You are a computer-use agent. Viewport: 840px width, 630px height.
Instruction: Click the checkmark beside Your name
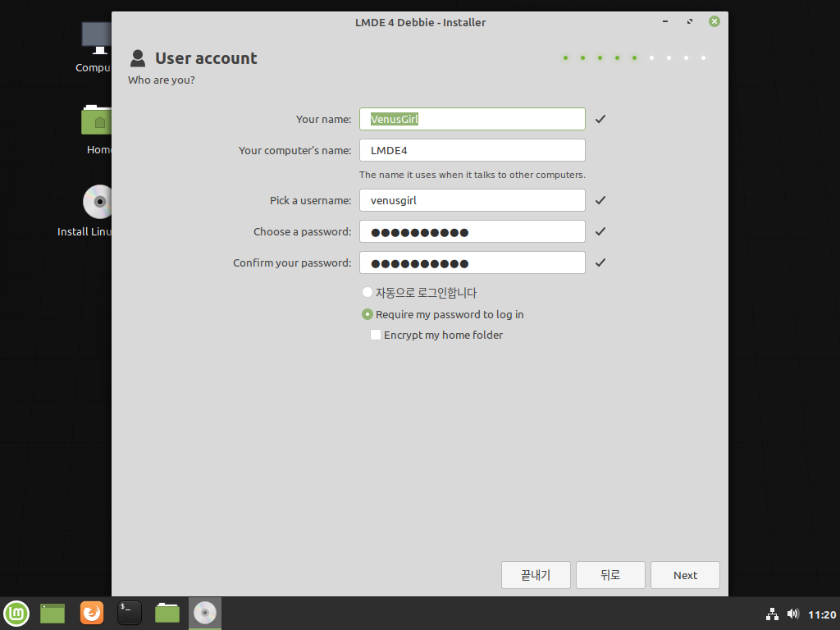[x=600, y=119]
